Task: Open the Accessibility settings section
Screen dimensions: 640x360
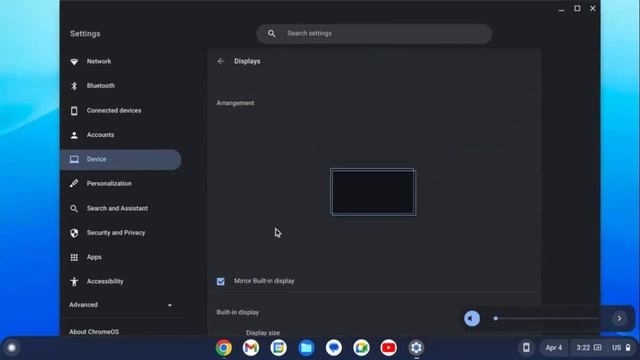Action: coord(121,281)
